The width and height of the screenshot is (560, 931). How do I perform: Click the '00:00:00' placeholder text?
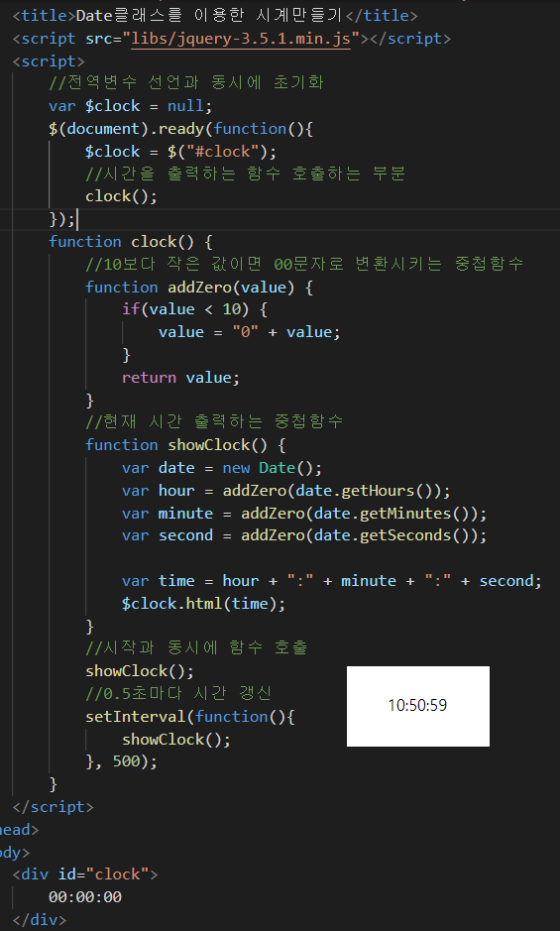click(85, 897)
